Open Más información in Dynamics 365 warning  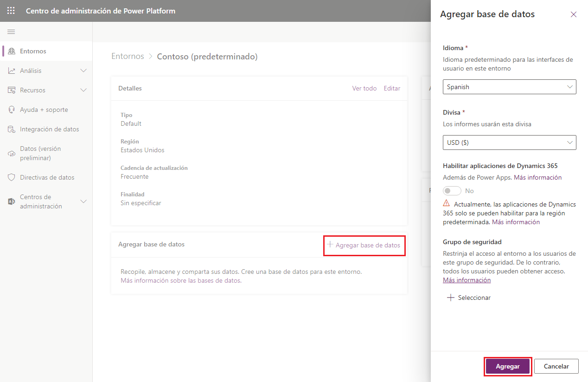point(516,222)
